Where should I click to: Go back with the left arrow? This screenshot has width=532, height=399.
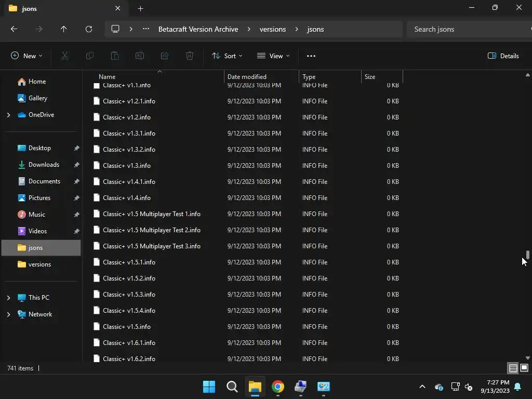click(14, 29)
